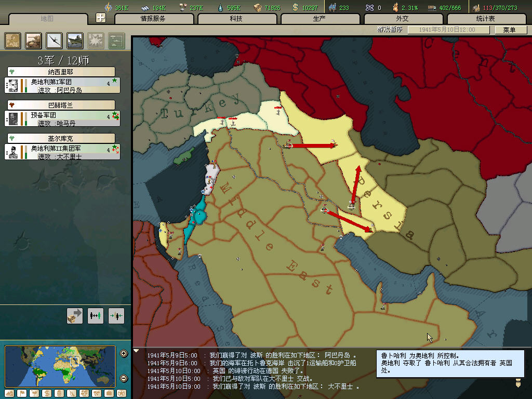532x399 pixels.
Task: Click log entry about 阿巴丹岛 victory
Action: 251,355
